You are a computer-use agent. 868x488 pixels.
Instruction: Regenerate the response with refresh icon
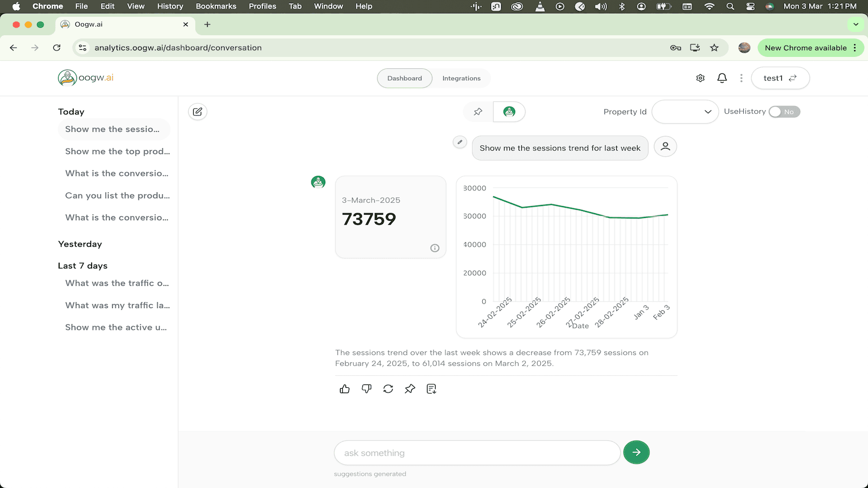coord(388,389)
